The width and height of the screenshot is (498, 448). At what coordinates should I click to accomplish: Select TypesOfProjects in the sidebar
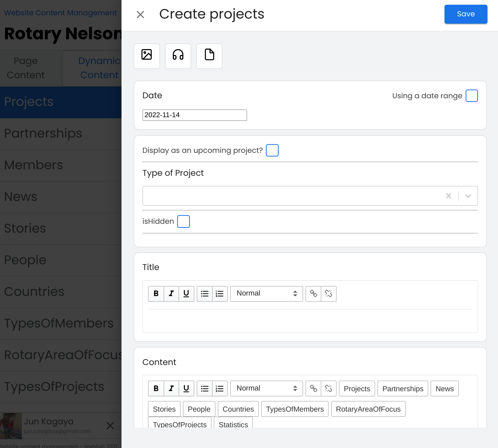click(61, 387)
